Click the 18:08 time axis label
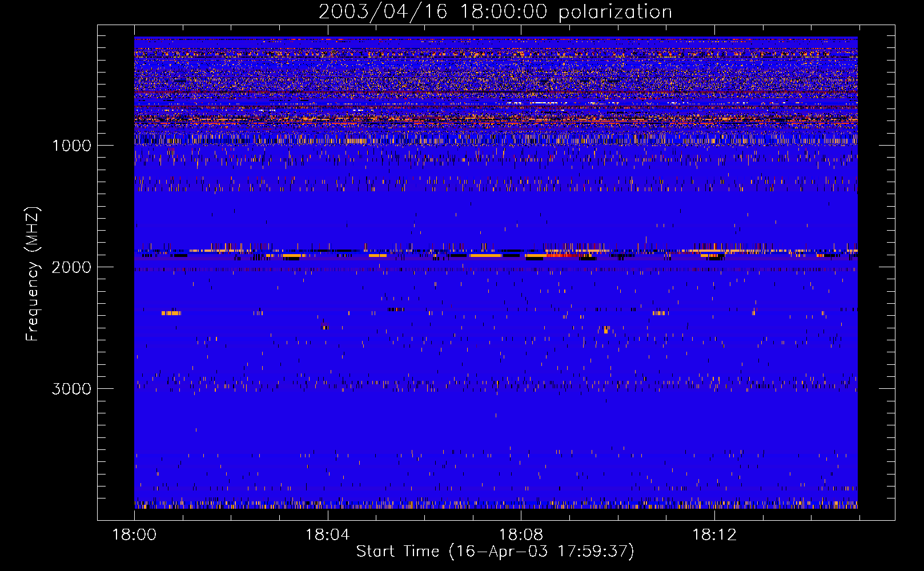 pyautogui.click(x=521, y=534)
